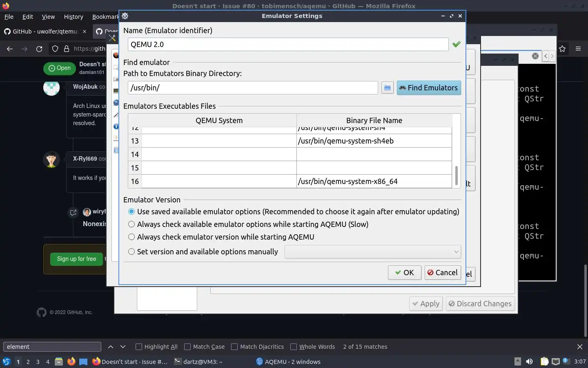Select the qemu-system-sh4eb binary cell

pyautogui.click(x=374, y=141)
